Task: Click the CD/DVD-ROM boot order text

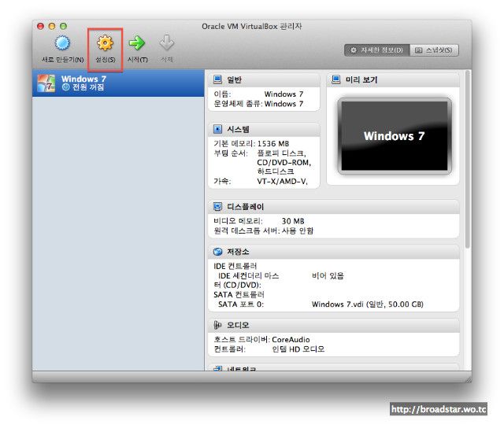Action: tap(283, 162)
